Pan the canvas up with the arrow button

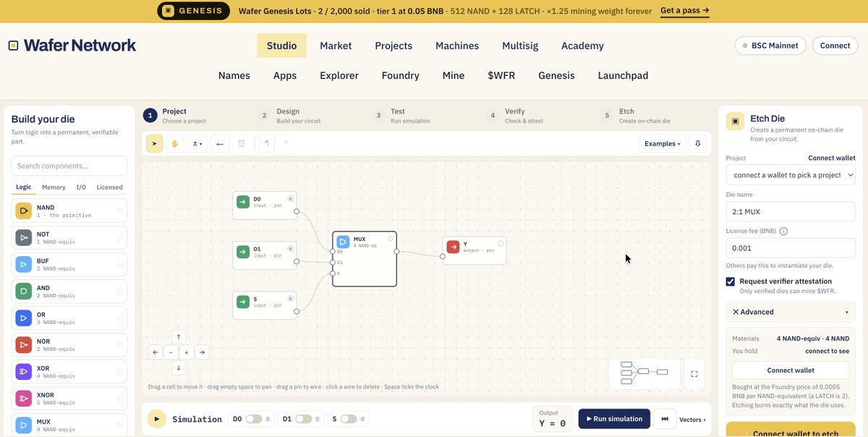pos(179,336)
